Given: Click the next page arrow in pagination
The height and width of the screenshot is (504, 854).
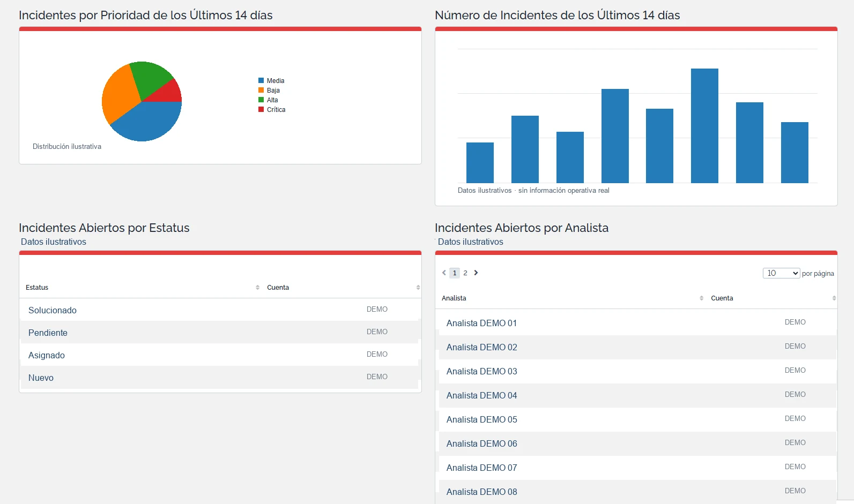Looking at the screenshot, I should coord(476,273).
